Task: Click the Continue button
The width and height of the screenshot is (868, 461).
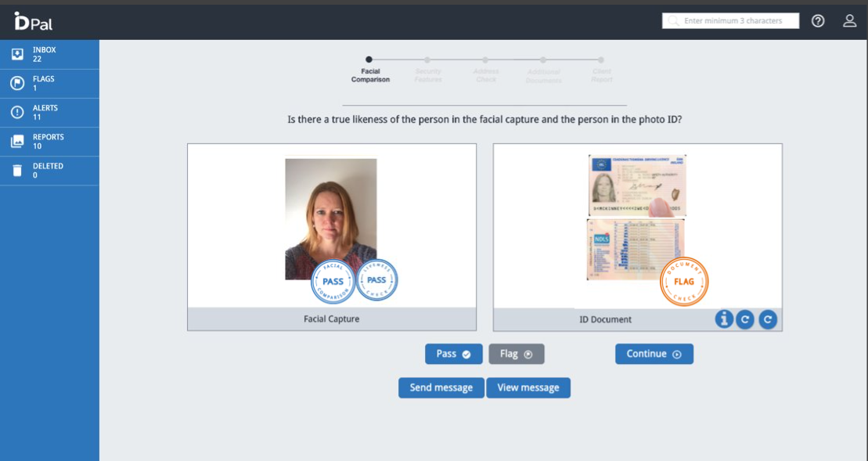Action: [x=654, y=354]
